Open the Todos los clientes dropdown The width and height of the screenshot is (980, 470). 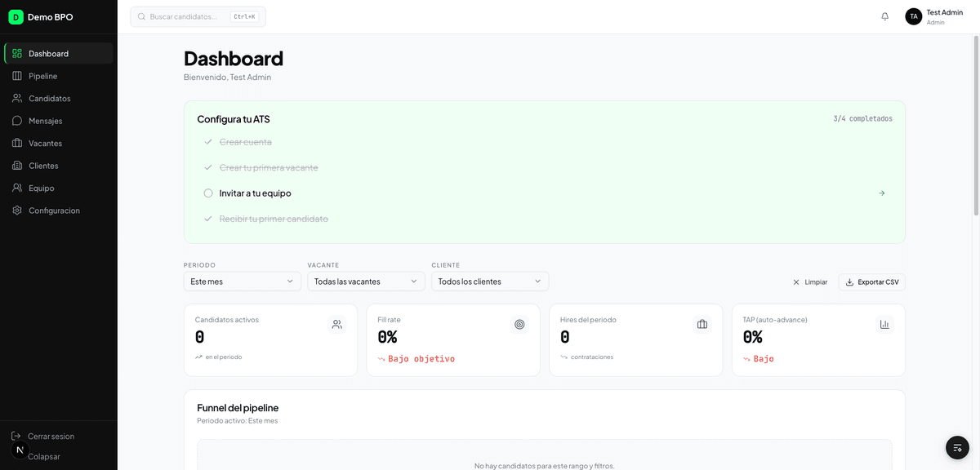(490, 282)
